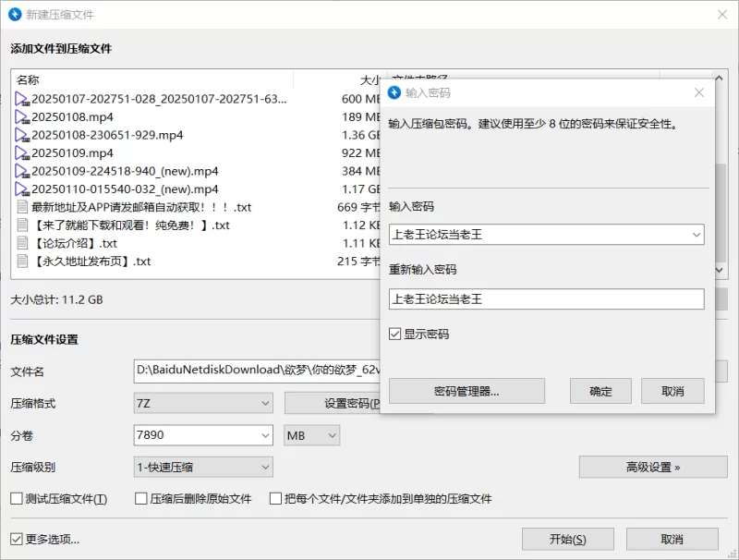Click the video icon of 20250109-224518-940_(new).mp4
The image size is (739, 560).
coord(22,171)
